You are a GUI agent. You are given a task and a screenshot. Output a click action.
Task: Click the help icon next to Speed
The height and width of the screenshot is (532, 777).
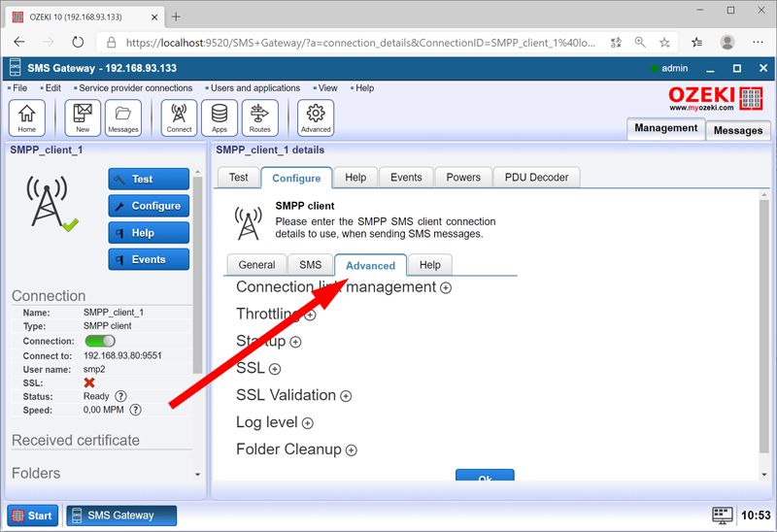135,410
